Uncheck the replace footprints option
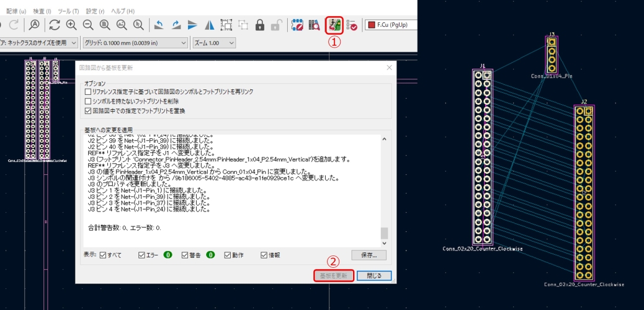Image resolution: width=644 pixels, height=310 pixels. tap(88, 111)
